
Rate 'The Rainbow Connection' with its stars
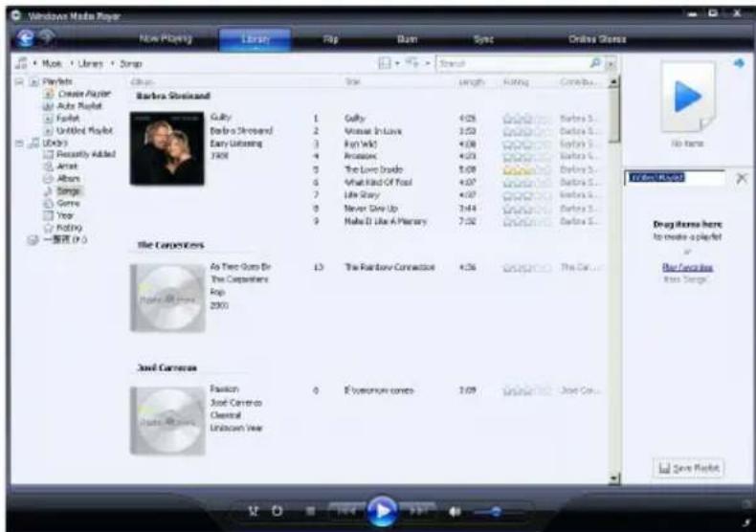coord(527,268)
